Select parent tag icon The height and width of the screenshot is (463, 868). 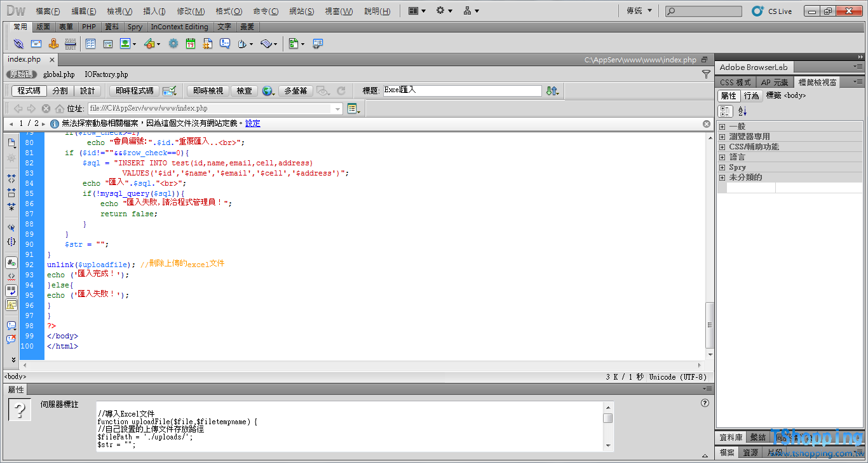[x=11, y=227]
